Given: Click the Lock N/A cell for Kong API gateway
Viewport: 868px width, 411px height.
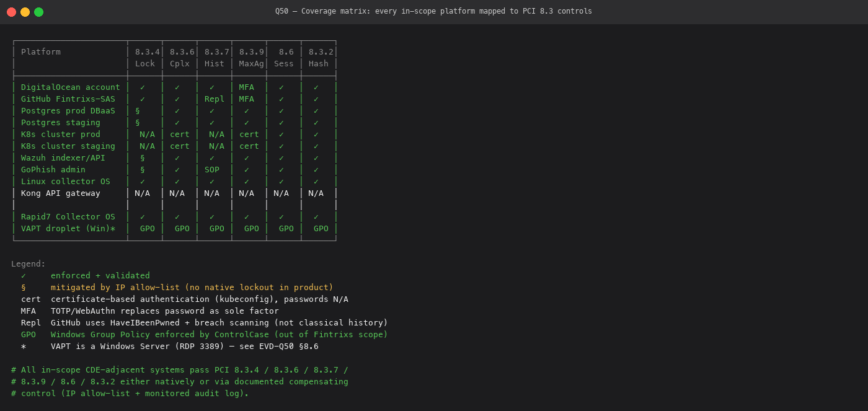Looking at the screenshot, I should pyautogui.click(x=143, y=193).
